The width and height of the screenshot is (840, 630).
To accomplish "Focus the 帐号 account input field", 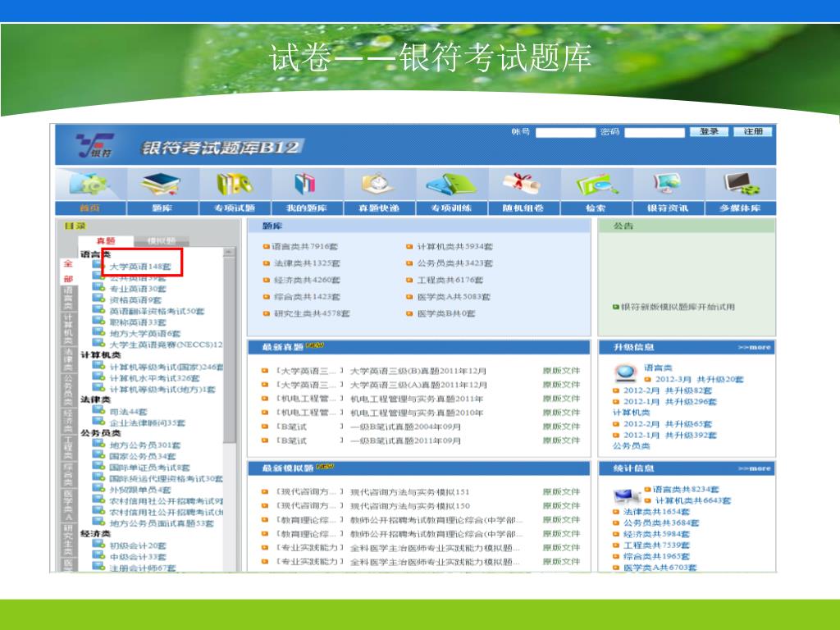I will [565, 132].
